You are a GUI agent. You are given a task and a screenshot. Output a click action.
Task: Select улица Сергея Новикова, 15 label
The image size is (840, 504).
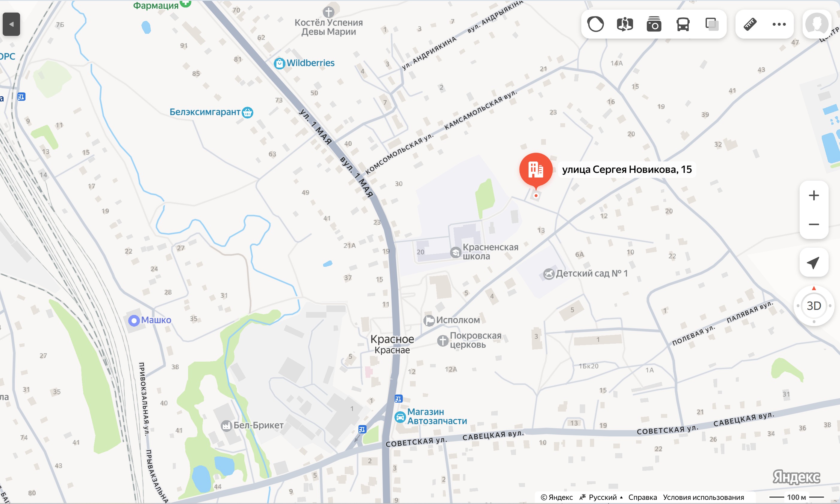626,169
